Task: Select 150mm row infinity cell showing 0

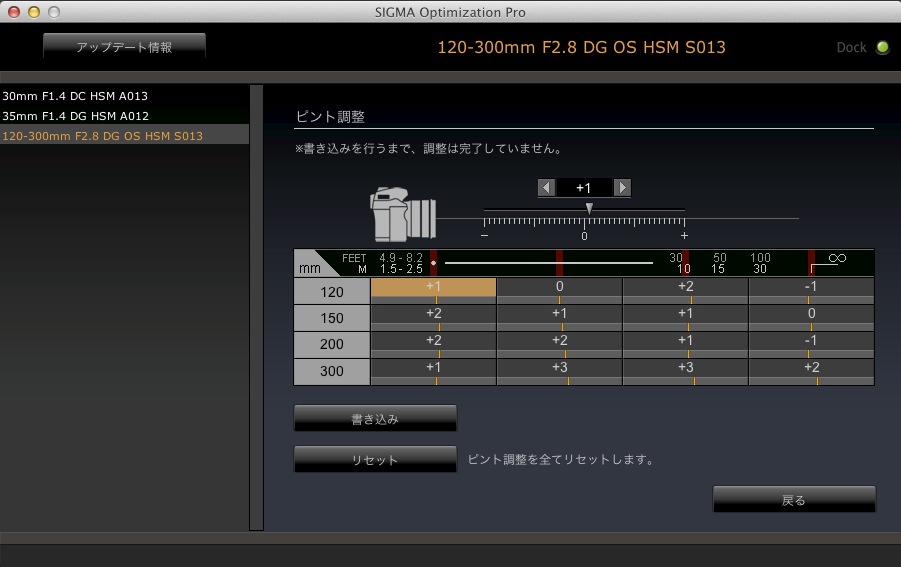Action: coord(811,318)
